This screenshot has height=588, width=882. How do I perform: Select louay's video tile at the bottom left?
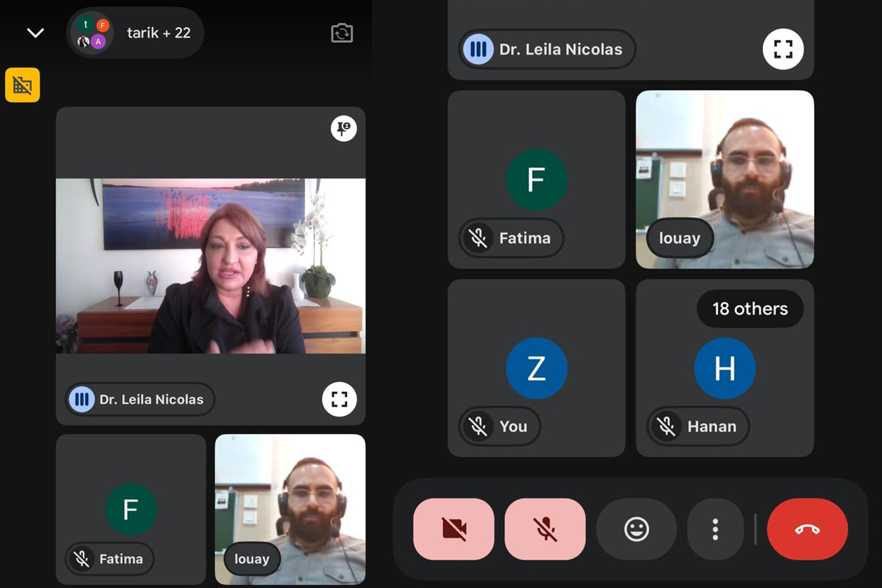tap(290, 509)
